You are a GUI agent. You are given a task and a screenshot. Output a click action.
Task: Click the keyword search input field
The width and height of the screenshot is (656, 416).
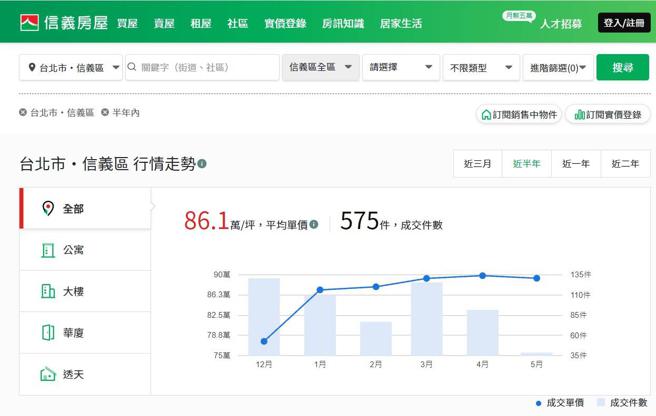[x=202, y=67]
